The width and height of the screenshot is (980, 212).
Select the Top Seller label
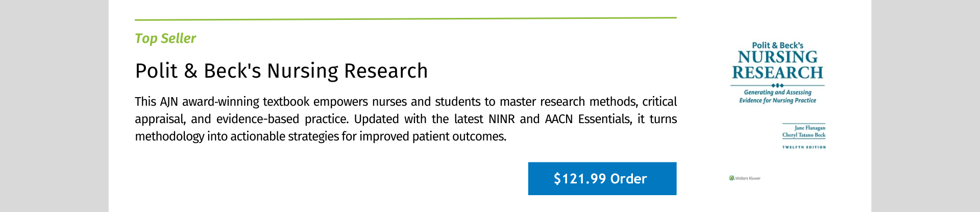coord(165,38)
